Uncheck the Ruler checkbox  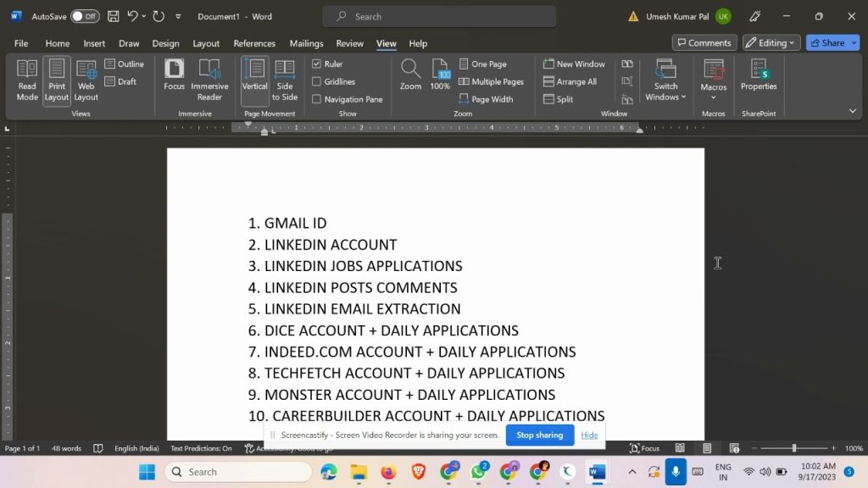coord(317,64)
